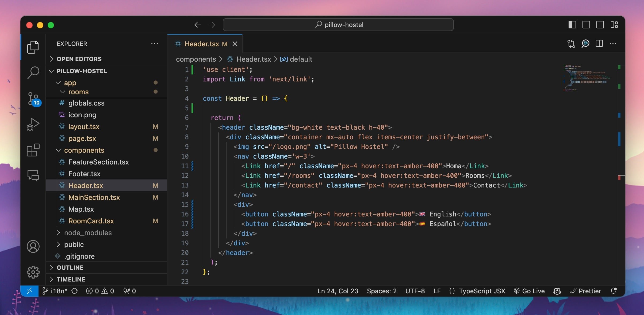Open layout.tsx file
Image resolution: width=644 pixels, height=315 pixels.
coord(106,127)
